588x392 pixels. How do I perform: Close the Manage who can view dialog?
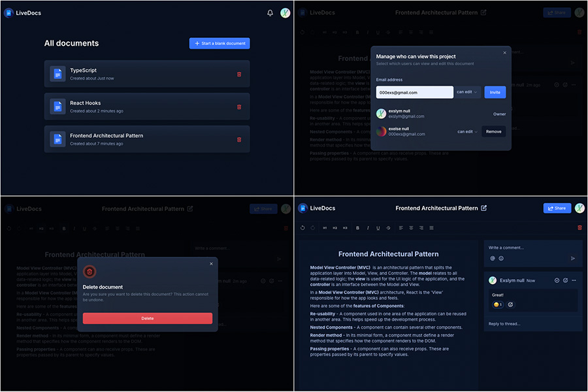(505, 52)
